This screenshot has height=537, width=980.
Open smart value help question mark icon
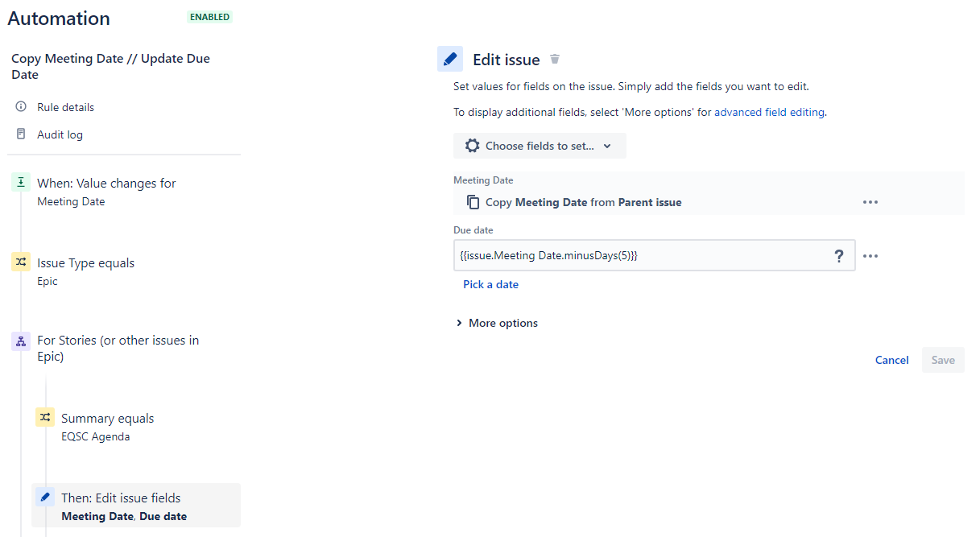pos(838,256)
